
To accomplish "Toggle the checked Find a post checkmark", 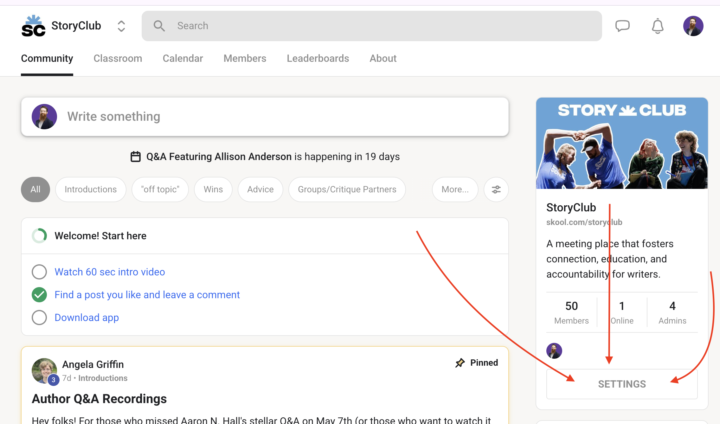I will (x=39, y=294).
